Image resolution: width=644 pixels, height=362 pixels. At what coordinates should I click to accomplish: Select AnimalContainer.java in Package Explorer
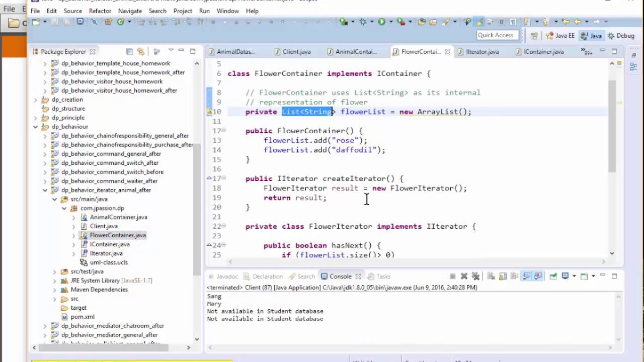(x=118, y=217)
